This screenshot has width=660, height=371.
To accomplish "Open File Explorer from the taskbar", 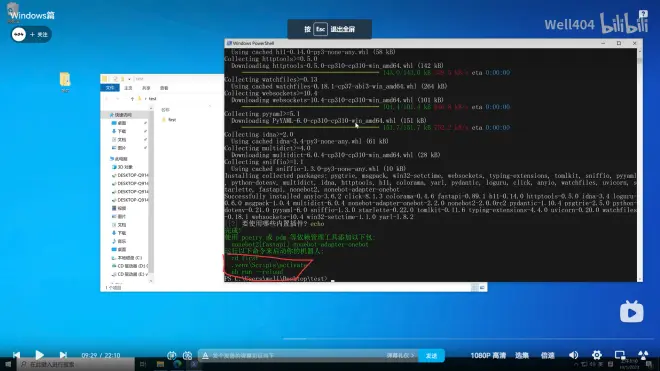I will [160, 364].
